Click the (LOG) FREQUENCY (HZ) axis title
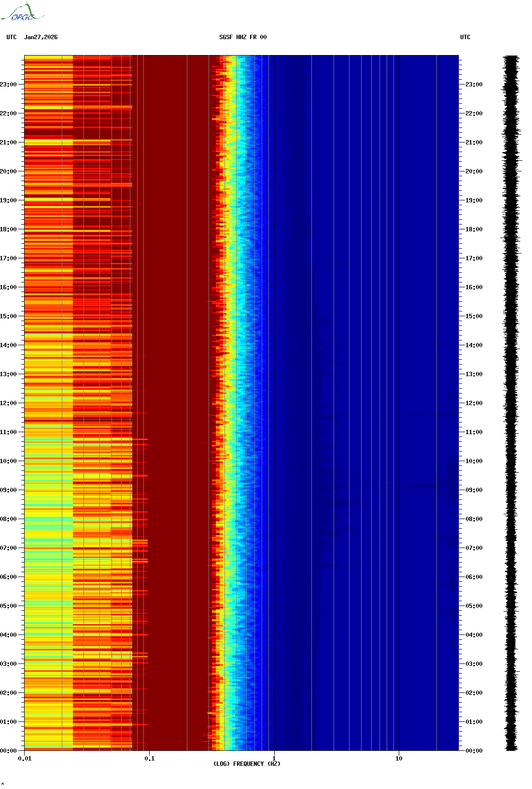532x789 pixels. pyautogui.click(x=247, y=764)
